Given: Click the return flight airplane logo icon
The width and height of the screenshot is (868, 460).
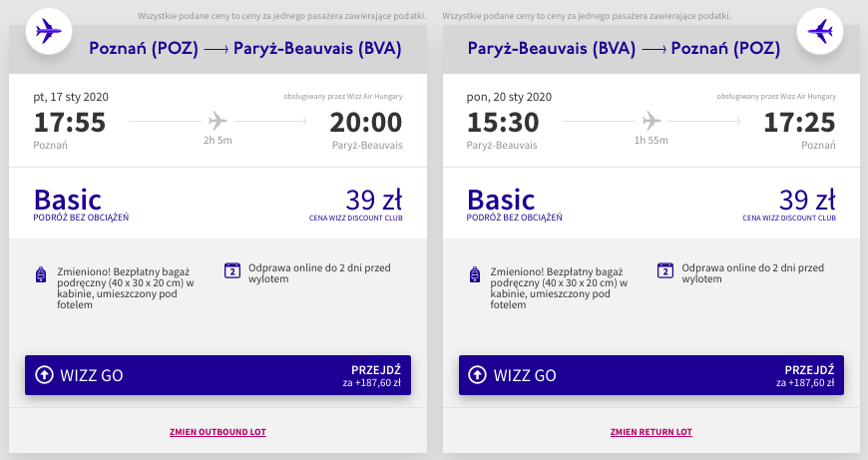Looking at the screenshot, I should click(x=821, y=33).
